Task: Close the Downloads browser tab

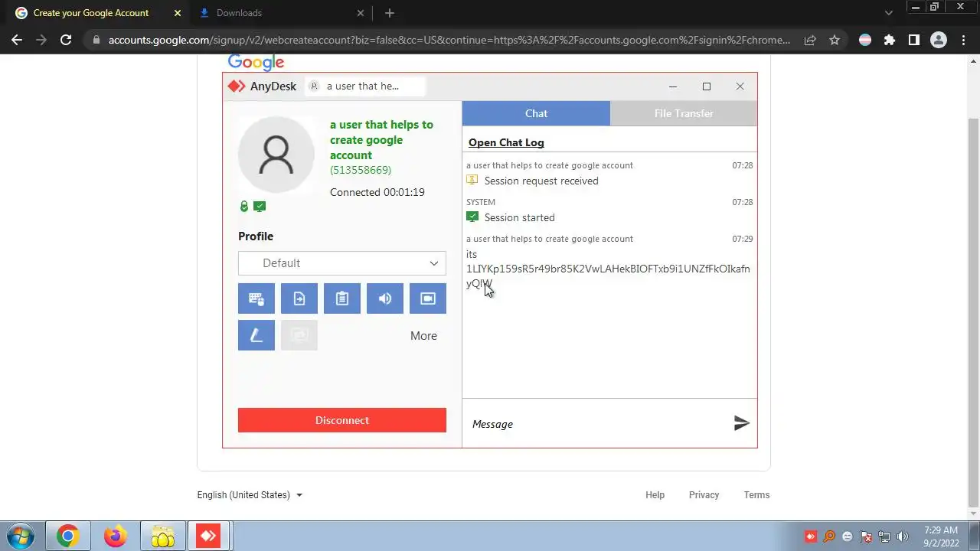Action: [361, 13]
